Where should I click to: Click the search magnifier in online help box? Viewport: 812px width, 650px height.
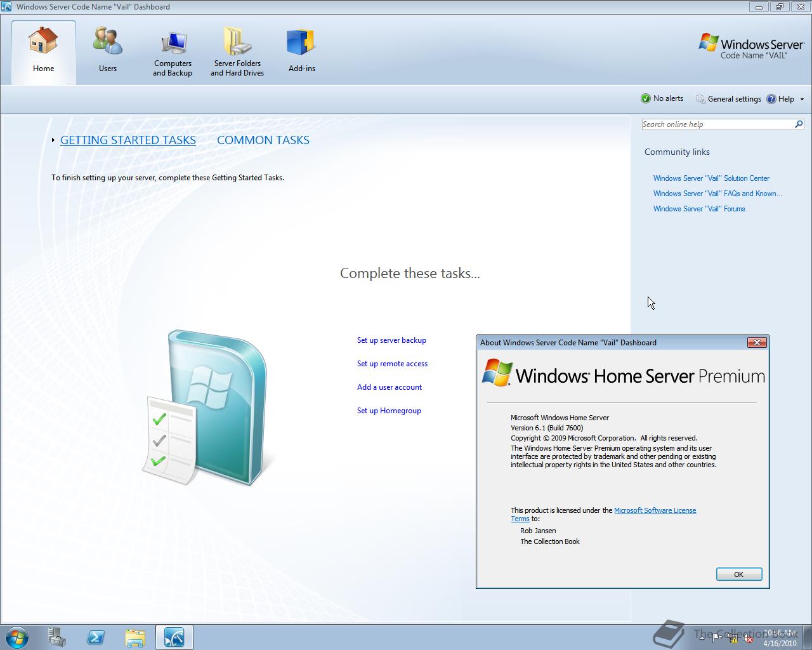[x=798, y=124]
